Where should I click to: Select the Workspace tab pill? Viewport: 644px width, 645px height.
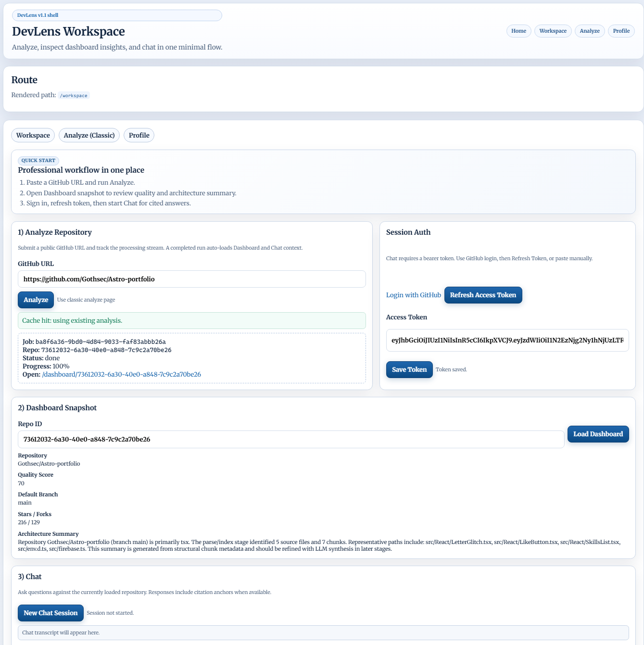click(33, 135)
